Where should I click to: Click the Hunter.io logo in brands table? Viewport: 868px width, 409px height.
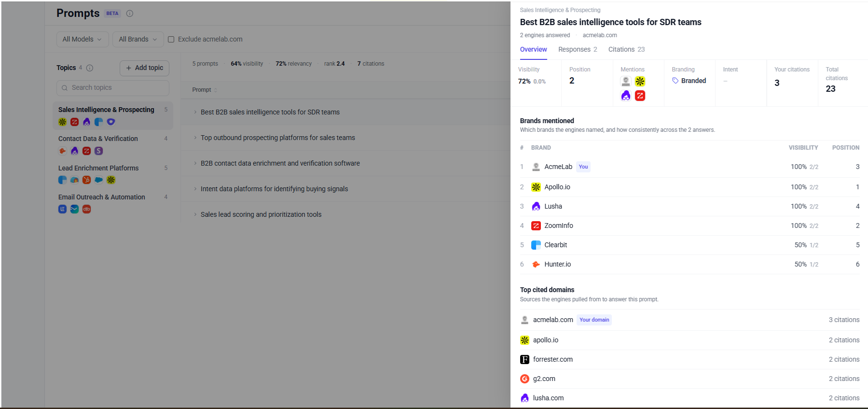coord(536,264)
